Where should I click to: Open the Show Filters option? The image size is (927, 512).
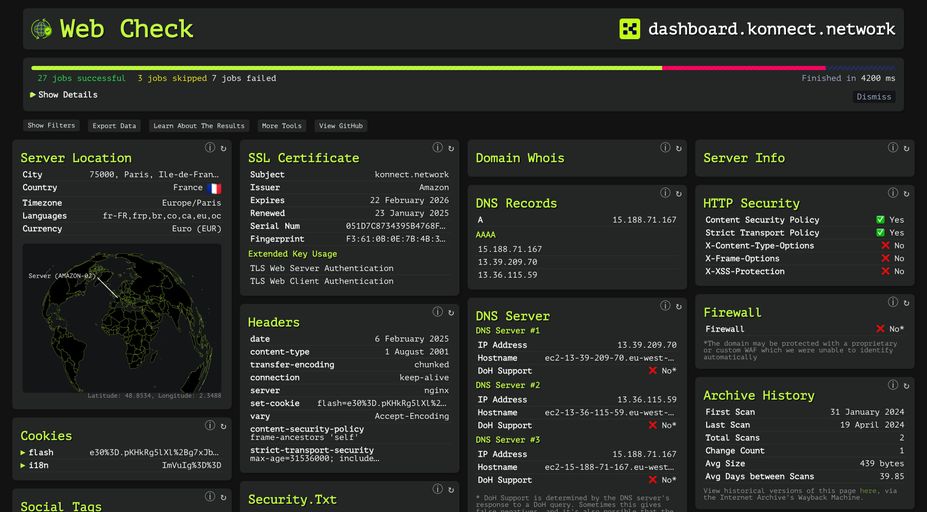(51, 126)
